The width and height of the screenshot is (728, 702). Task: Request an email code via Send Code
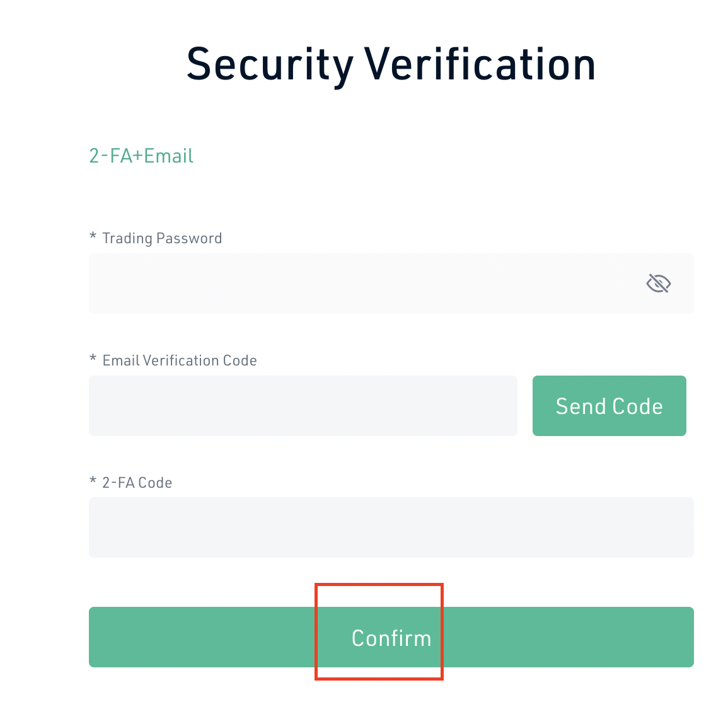[x=609, y=406]
